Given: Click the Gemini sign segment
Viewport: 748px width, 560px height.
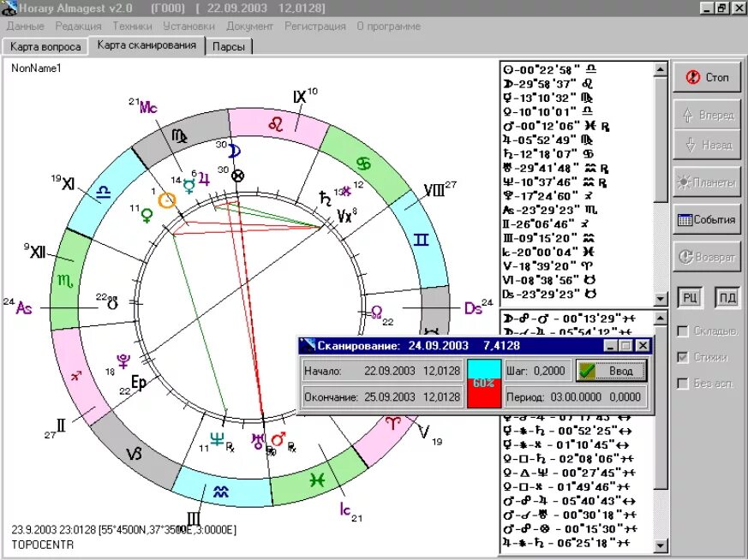Looking at the screenshot, I should coord(421,240).
